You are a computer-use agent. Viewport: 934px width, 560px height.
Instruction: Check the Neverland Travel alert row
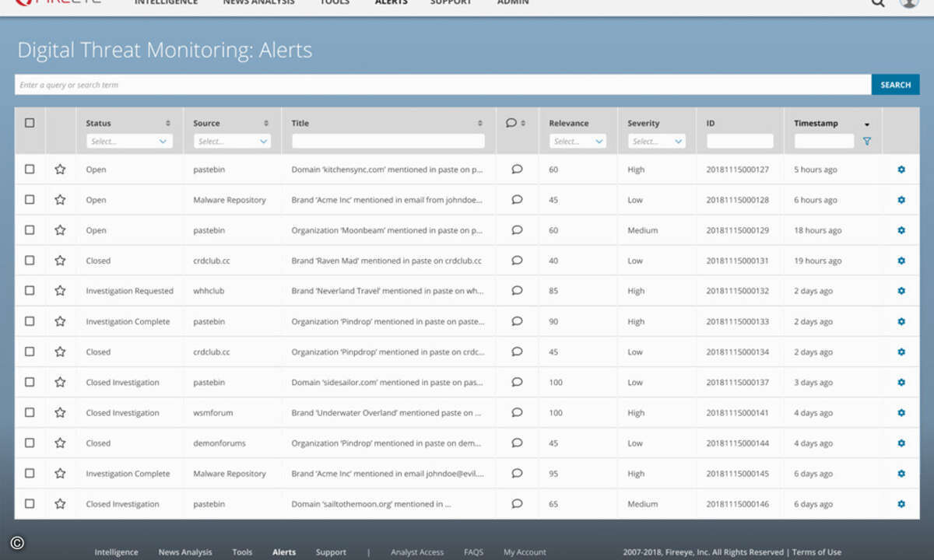(x=30, y=291)
